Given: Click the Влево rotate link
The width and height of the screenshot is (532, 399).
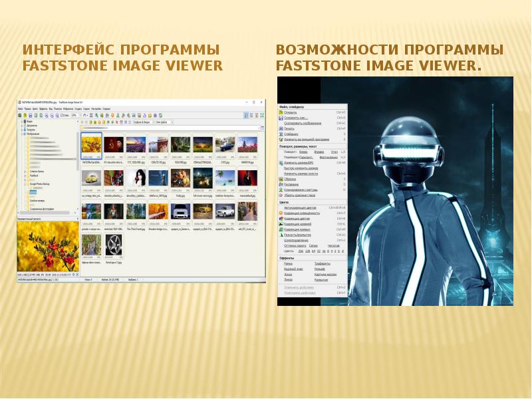Looking at the screenshot, I should point(303,152).
